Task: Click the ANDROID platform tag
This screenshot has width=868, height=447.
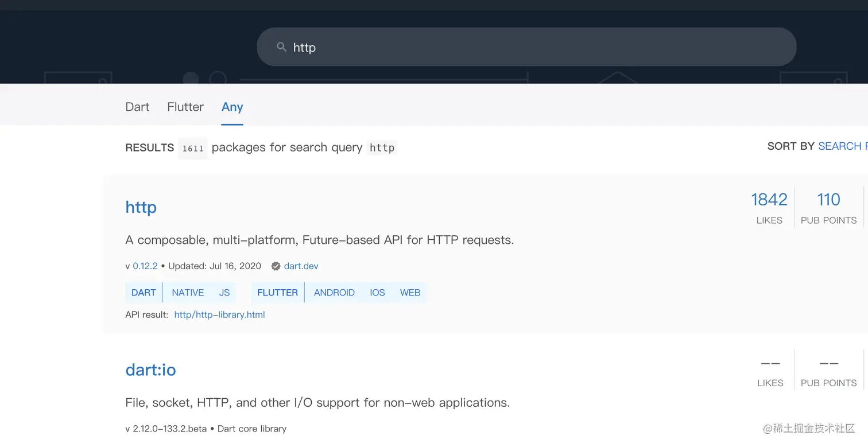Action: 334,293
